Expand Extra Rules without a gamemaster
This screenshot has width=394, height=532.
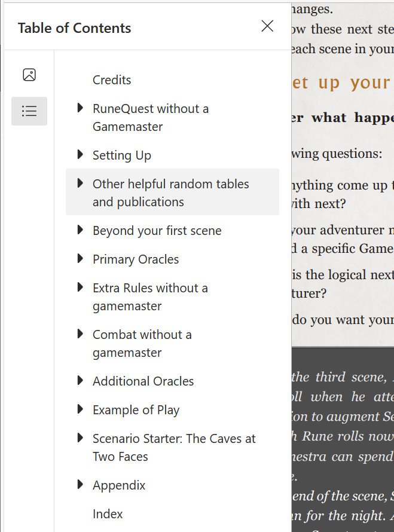[x=80, y=288]
